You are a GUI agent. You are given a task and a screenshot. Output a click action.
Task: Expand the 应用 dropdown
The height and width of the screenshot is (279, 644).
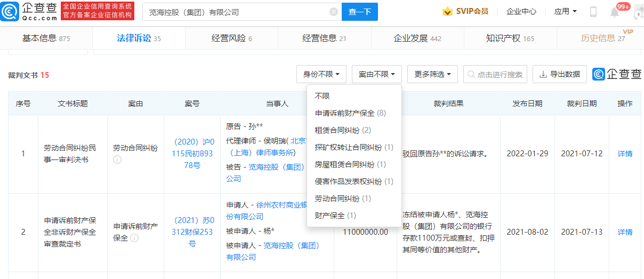(565, 11)
